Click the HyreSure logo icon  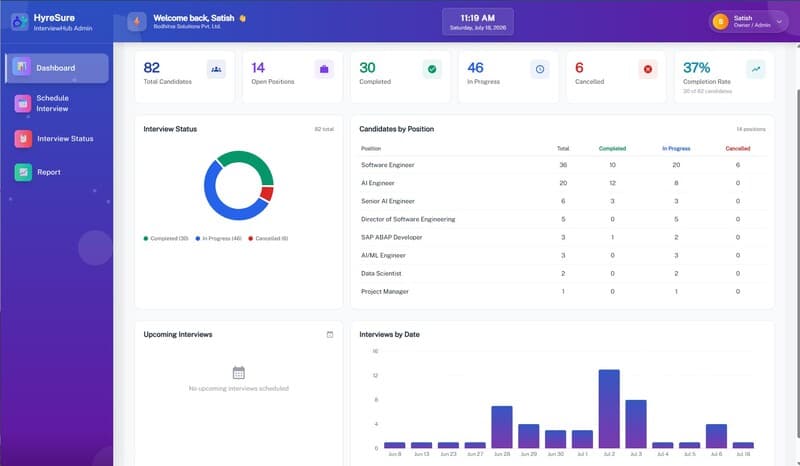click(x=19, y=22)
